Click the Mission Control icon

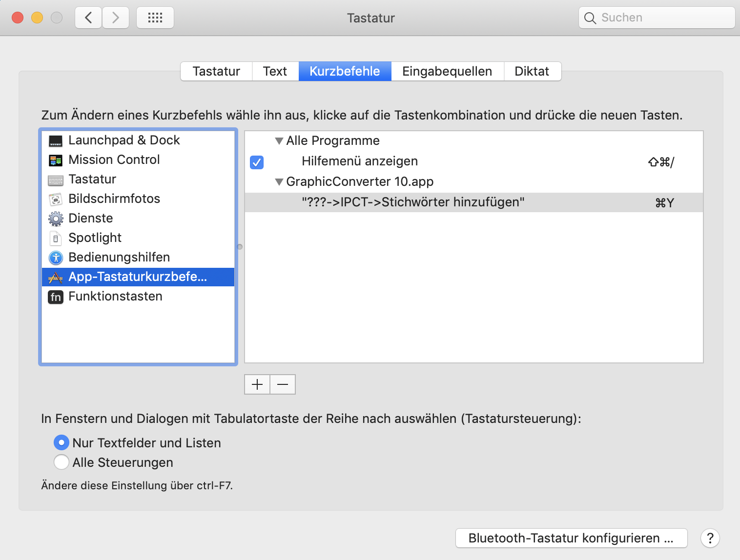(56, 160)
